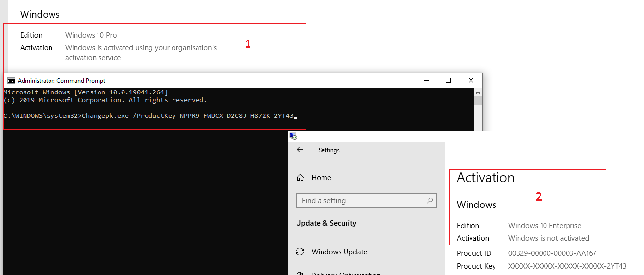Click the Update & Security heading

click(x=326, y=223)
